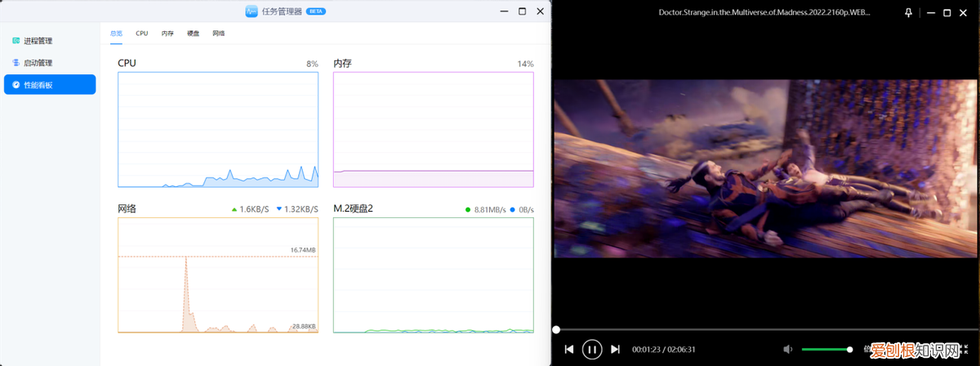The image size is (980, 366).
Task: Pin the video player window on top
Action: point(908,12)
